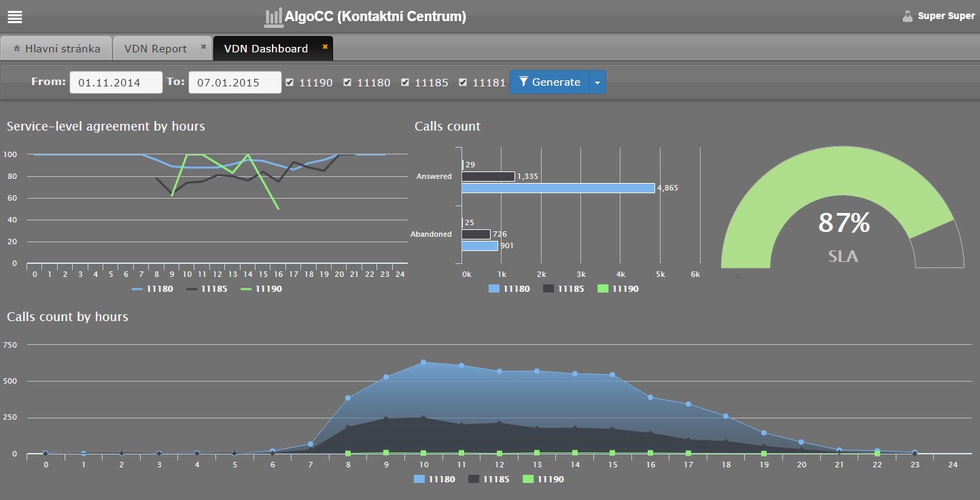Click the Super Super user avatar icon
This screenshot has width=980, height=500.
907,16
